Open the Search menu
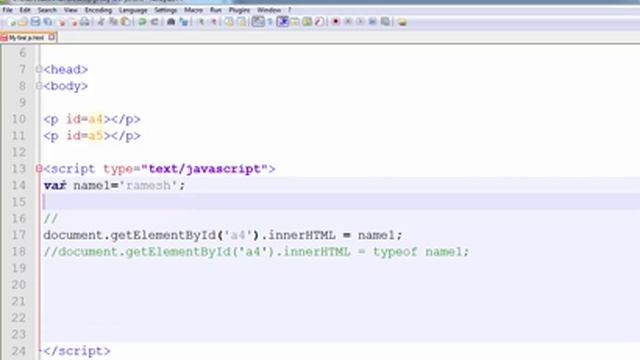640x360 pixels. (x=47, y=10)
